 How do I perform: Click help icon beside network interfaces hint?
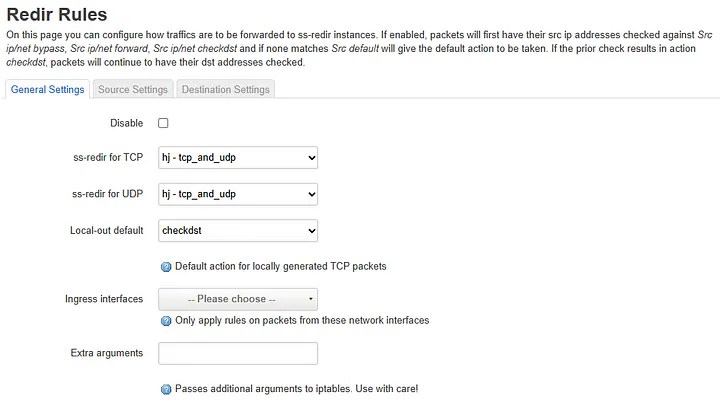[x=166, y=321]
